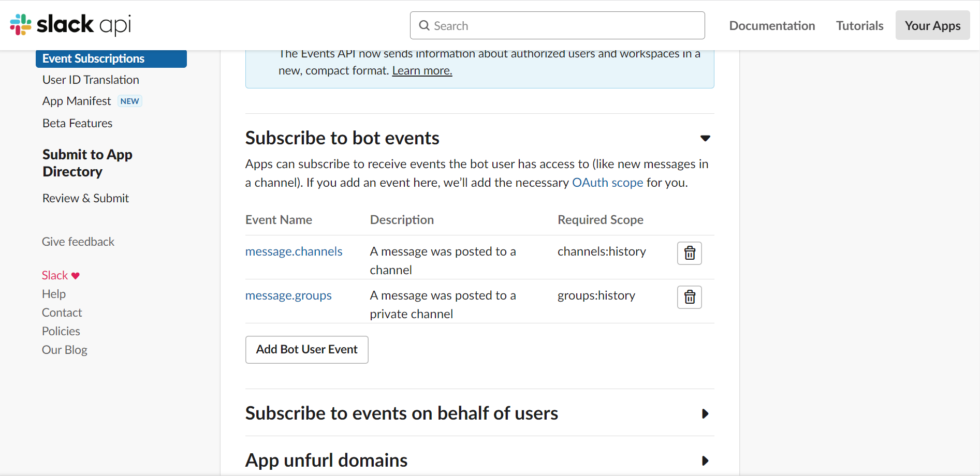
Task: Click Add Bot User Event button
Action: 306,350
